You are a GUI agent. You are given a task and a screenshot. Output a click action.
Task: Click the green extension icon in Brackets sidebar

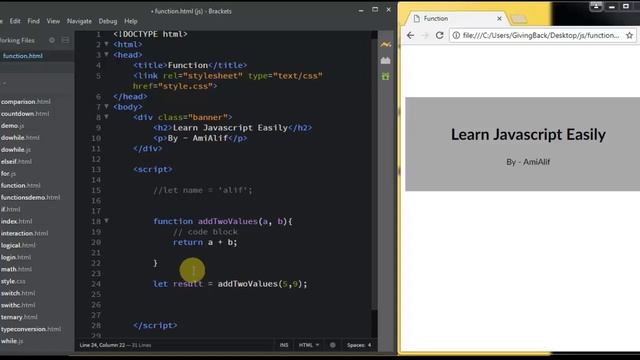[385, 76]
